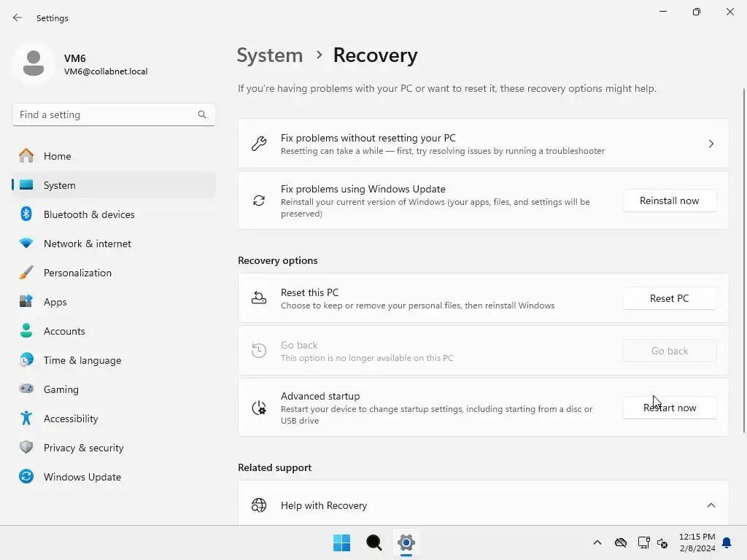Screen dimensions: 747x560
Task: Click the Accounts person icon
Action: click(26, 330)
